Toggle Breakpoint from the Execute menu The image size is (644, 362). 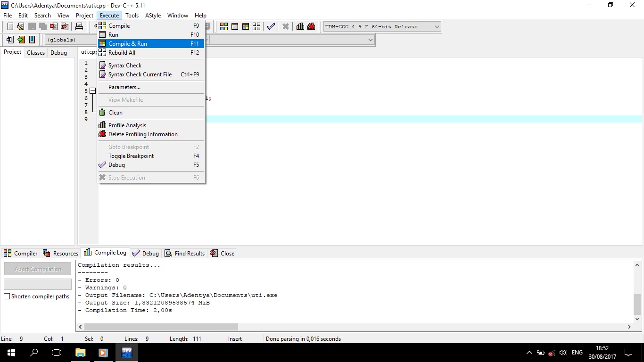[131, 156]
